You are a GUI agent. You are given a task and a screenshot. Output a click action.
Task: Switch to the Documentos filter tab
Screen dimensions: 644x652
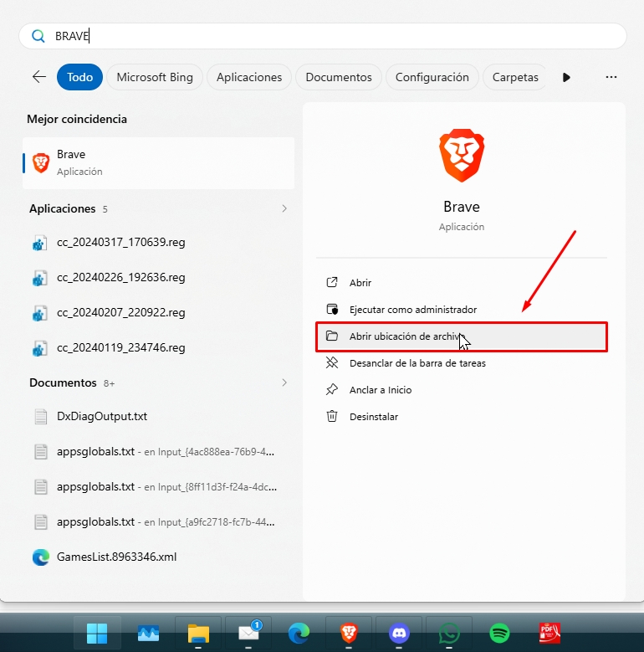pyautogui.click(x=339, y=77)
